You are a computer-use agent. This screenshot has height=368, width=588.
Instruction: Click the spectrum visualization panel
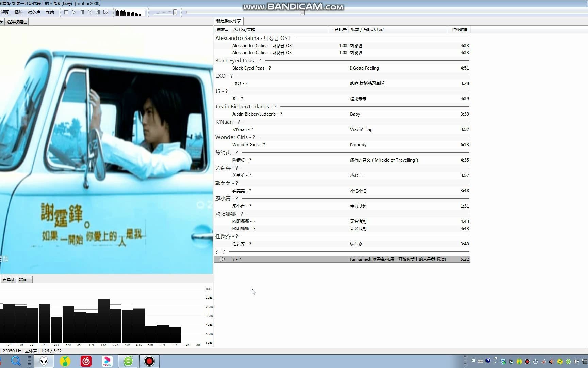(x=106, y=315)
